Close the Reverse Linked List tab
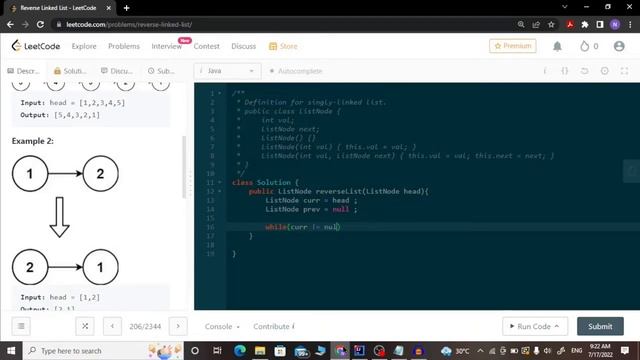The height and width of the screenshot is (360, 640). [x=109, y=8]
